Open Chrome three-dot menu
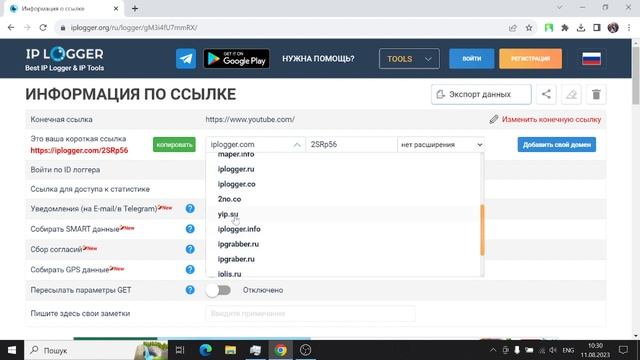 (629, 28)
